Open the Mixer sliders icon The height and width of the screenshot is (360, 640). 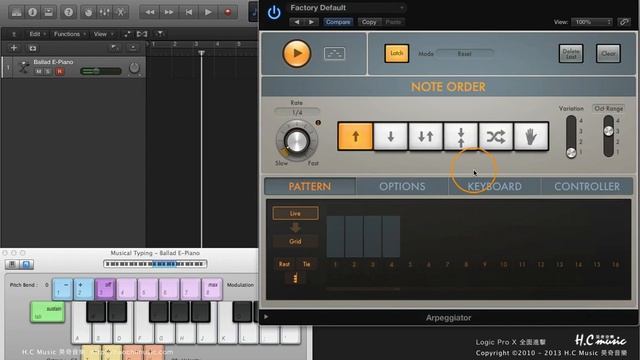104,12
